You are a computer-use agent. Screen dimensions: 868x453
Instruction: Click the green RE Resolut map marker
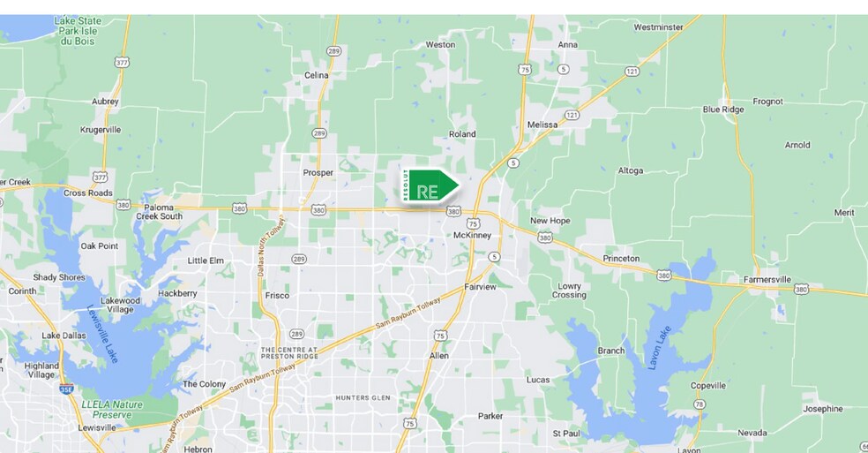tap(430, 186)
